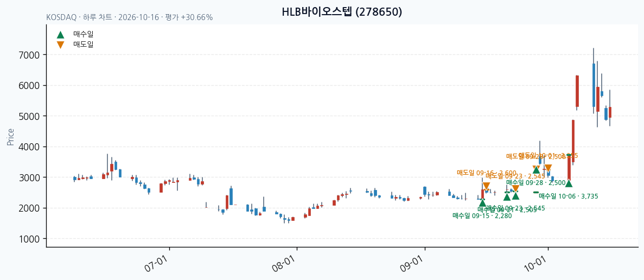The width and height of the screenshot is (644, 280).
Task: Click the 매도일 legend label
Action: click(x=84, y=44)
